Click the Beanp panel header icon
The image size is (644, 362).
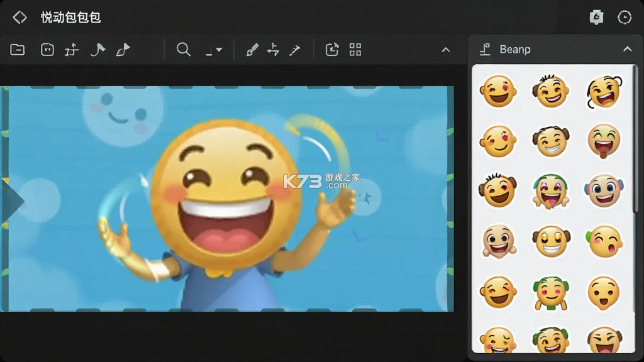[485, 49]
